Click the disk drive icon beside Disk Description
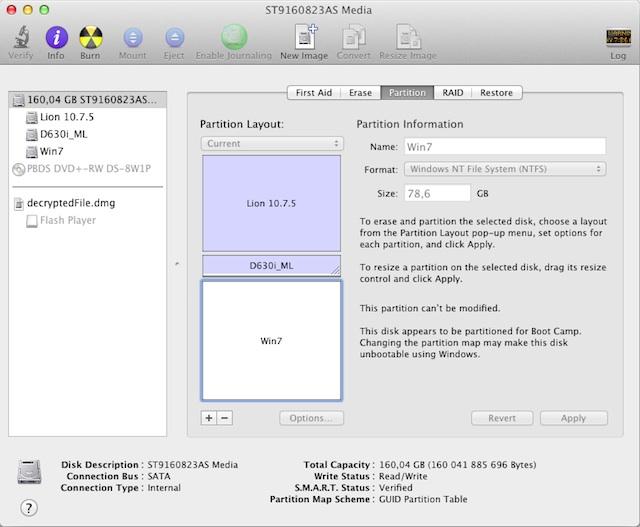Viewport: 640px width, 527px height. [x=29, y=472]
